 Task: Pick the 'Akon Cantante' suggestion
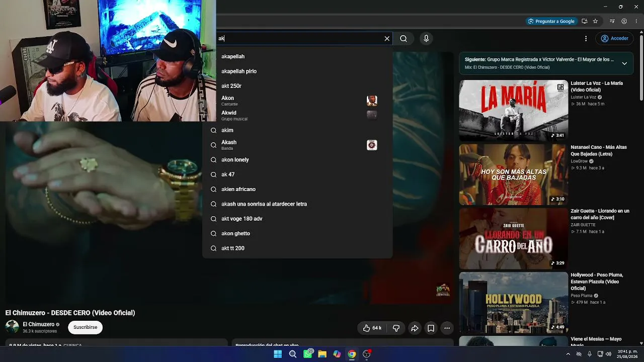click(297, 101)
